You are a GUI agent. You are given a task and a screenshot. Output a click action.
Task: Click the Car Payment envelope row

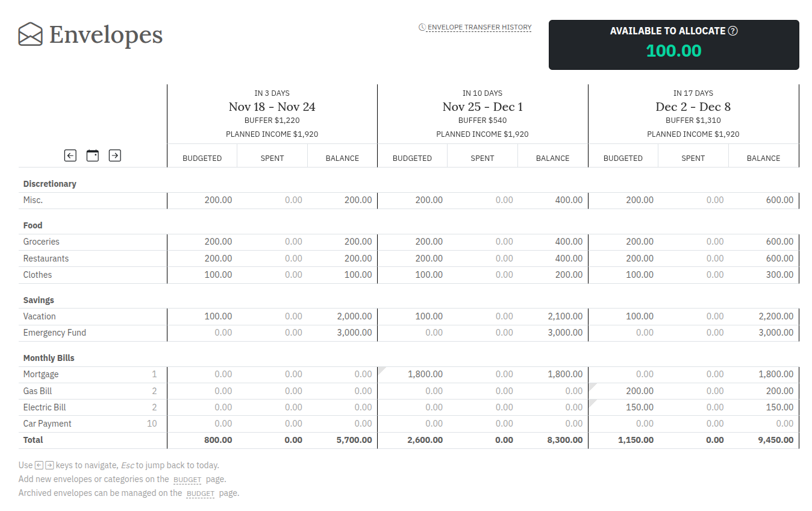(x=48, y=423)
